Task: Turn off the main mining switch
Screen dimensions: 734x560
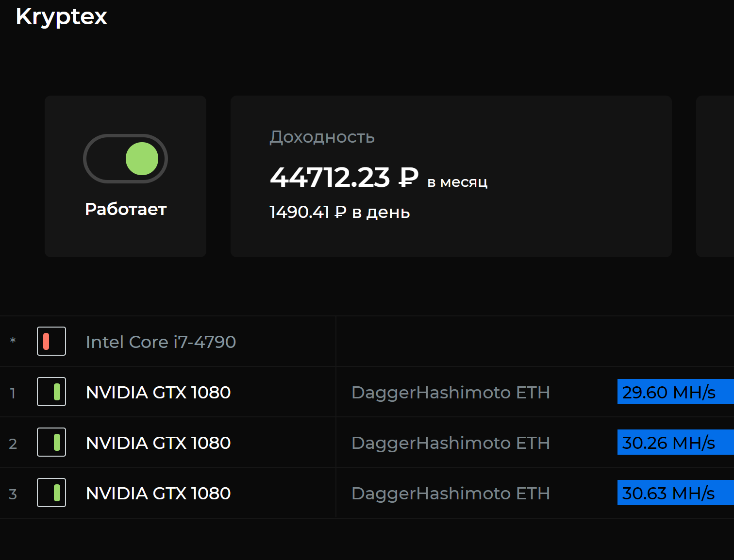Action: pyautogui.click(x=125, y=159)
